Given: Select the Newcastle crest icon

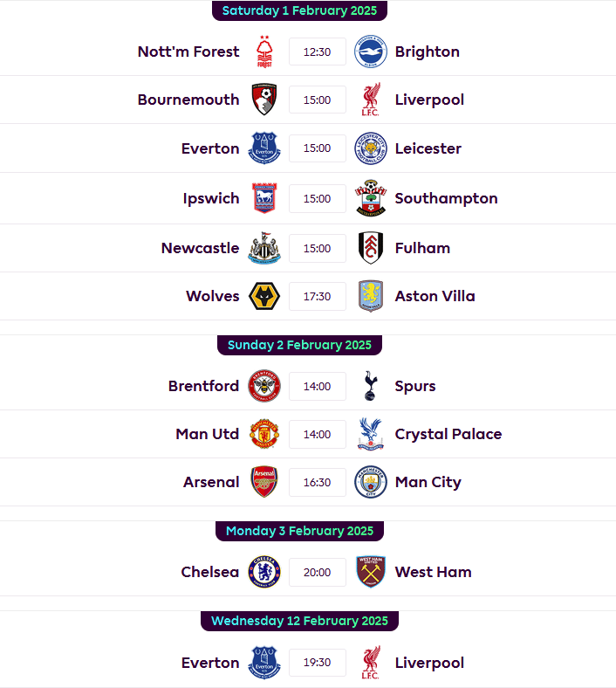Looking at the screenshot, I should 264,248.
